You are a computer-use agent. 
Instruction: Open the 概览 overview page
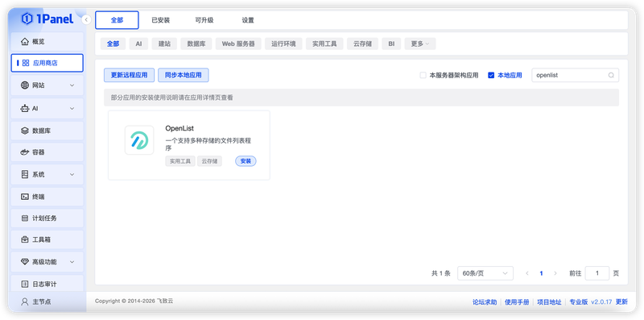coord(47,42)
